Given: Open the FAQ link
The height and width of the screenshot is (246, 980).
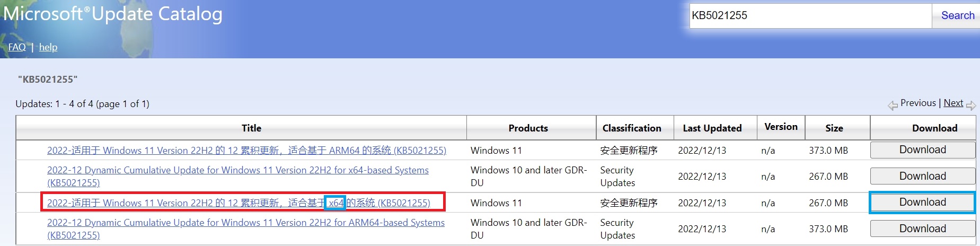Looking at the screenshot, I should pyautogui.click(x=17, y=47).
